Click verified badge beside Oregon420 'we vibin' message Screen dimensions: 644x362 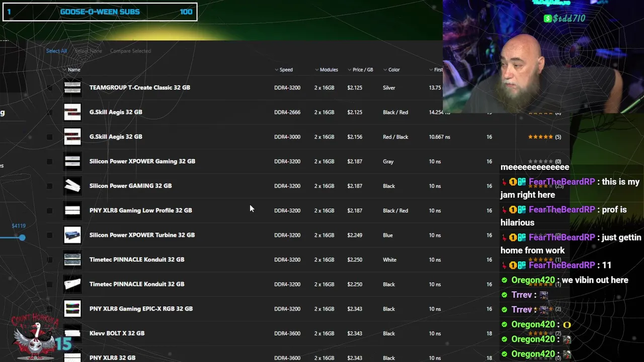coord(505,280)
